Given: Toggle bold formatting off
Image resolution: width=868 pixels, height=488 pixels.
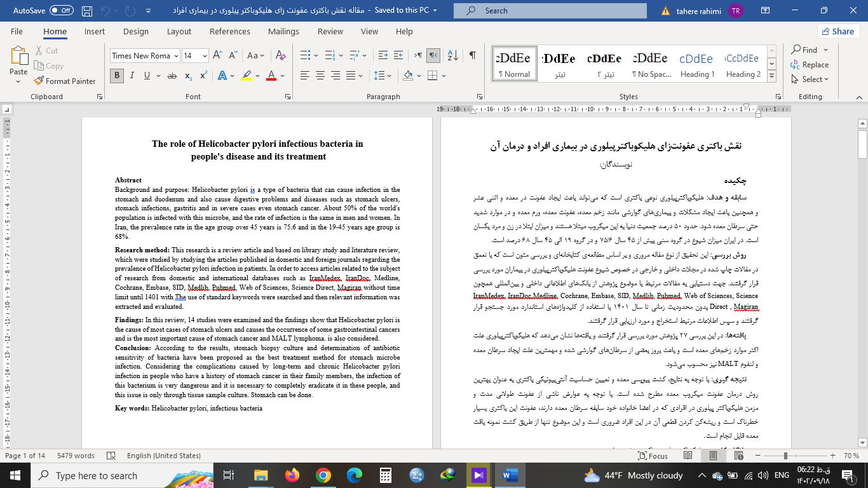Looking at the screenshot, I should point(117,76).
